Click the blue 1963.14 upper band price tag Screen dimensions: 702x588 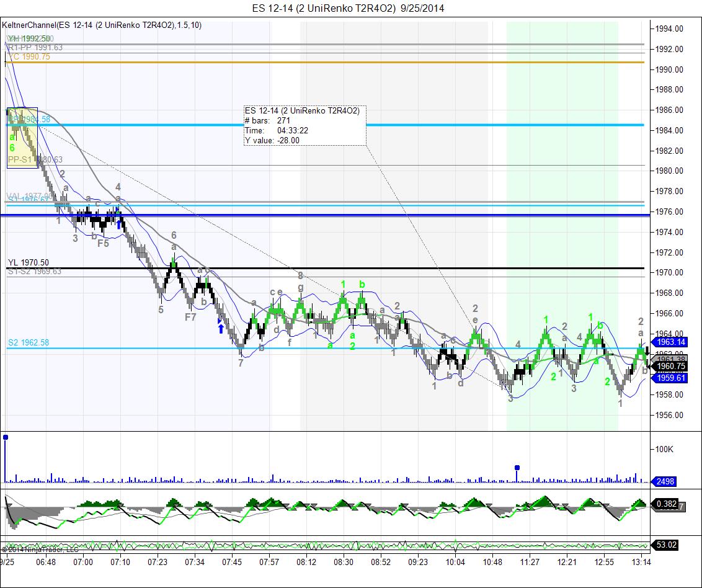point(670,342)
